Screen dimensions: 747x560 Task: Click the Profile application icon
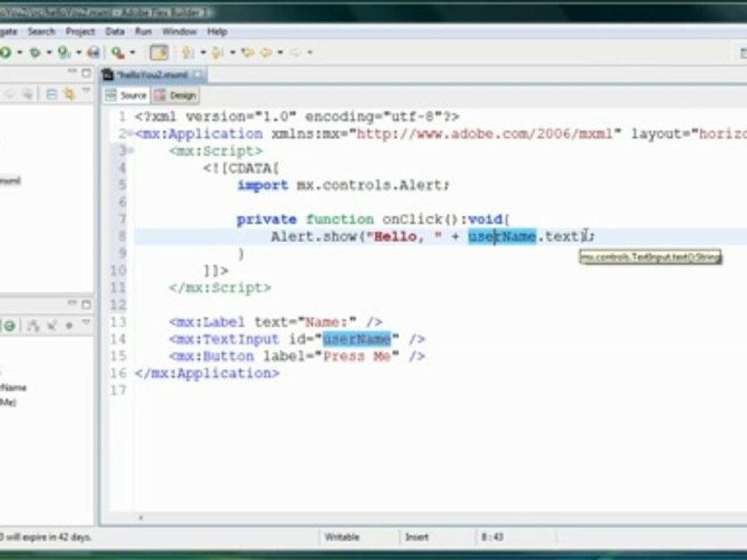point(64,52)
